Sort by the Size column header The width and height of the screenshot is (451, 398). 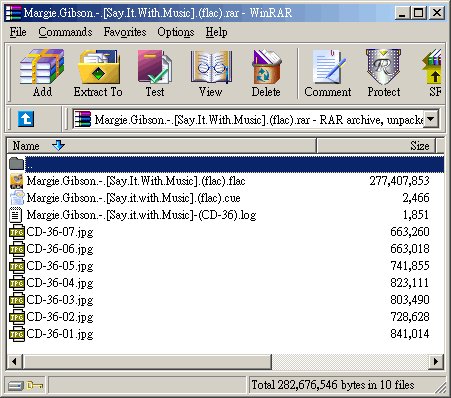(376, 146)
